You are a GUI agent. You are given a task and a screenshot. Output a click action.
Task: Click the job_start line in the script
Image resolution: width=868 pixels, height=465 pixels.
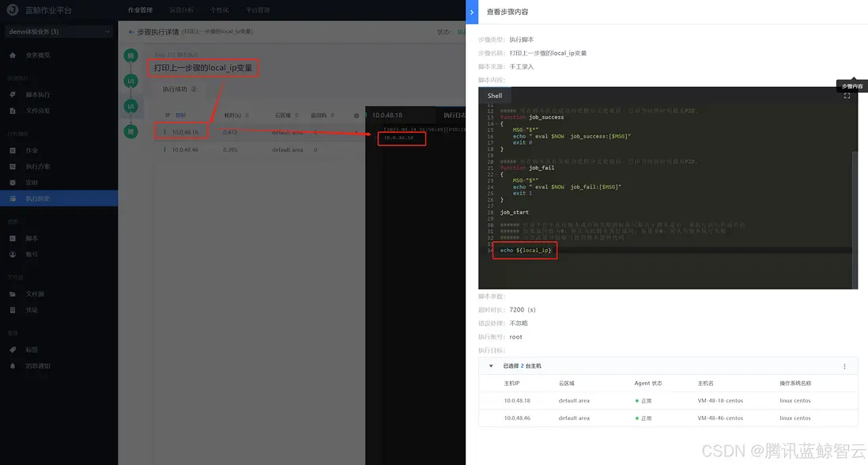click(x=515, y=213)
